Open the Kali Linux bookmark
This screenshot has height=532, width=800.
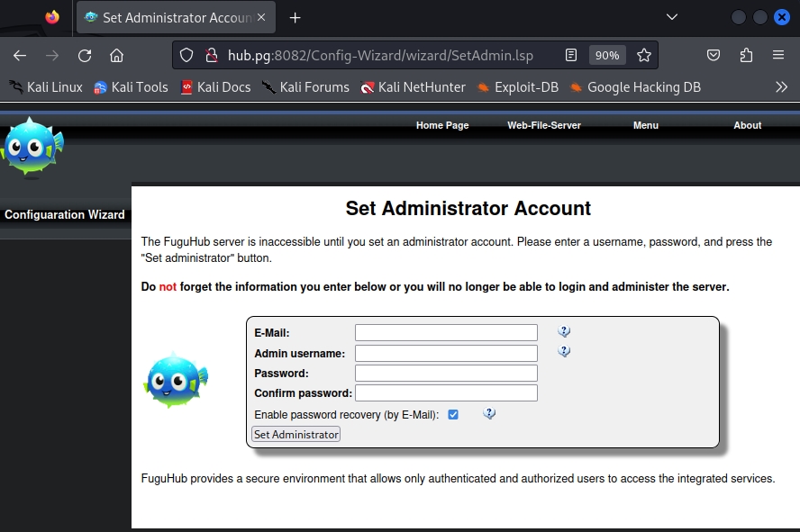coord(46,87)
